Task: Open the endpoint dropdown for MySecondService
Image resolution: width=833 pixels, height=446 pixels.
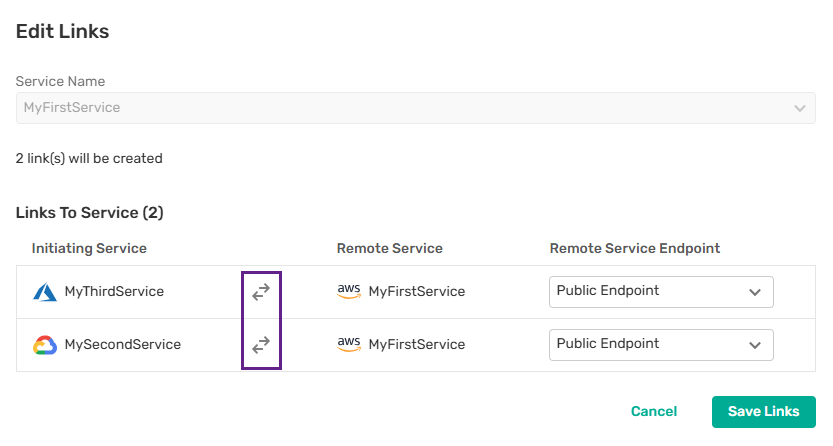Action: tap(661, 345)
